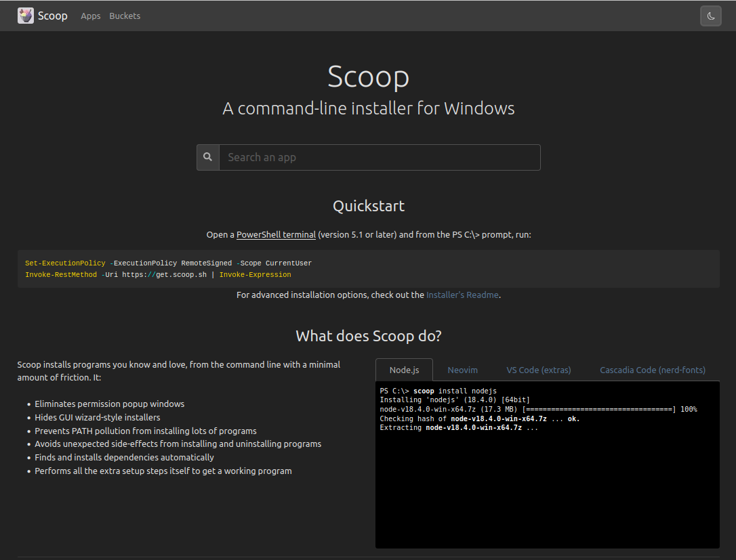
Task: Click "A command-line installer for Windows" subtitle
Action: pyautogui.click(x=369, y=108)
